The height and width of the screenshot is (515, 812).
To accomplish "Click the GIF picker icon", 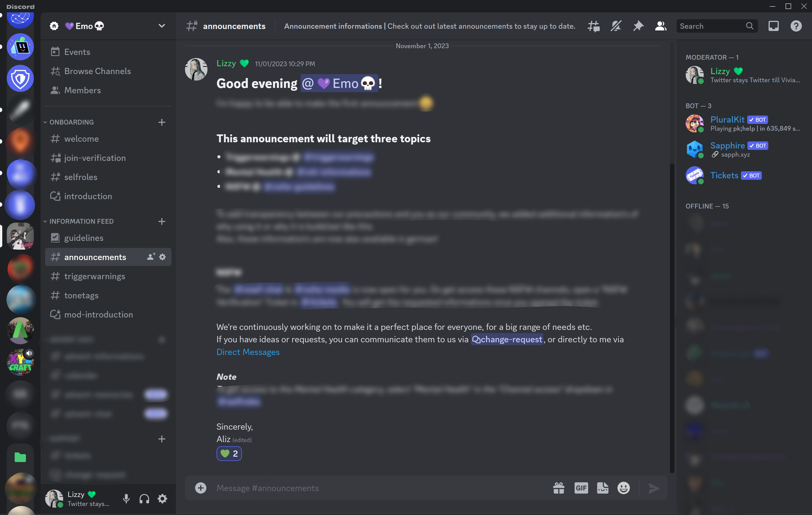I will pos(581,488).
